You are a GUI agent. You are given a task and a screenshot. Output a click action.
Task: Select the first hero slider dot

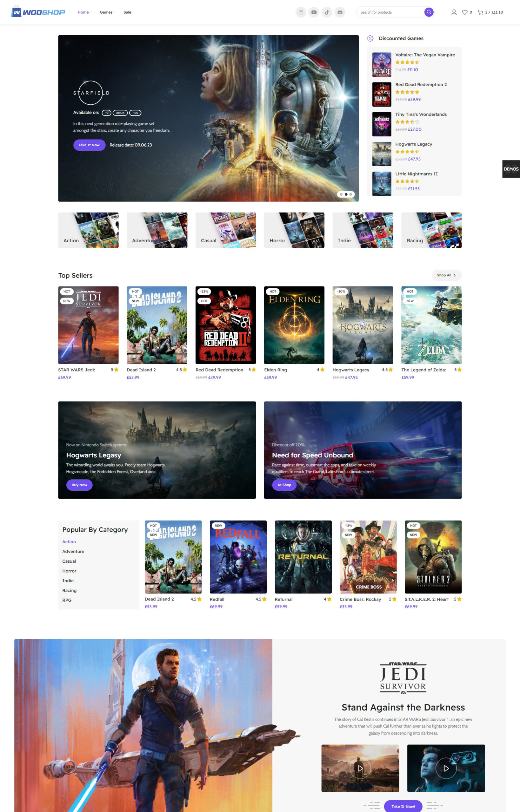click(x=341, y=194)
